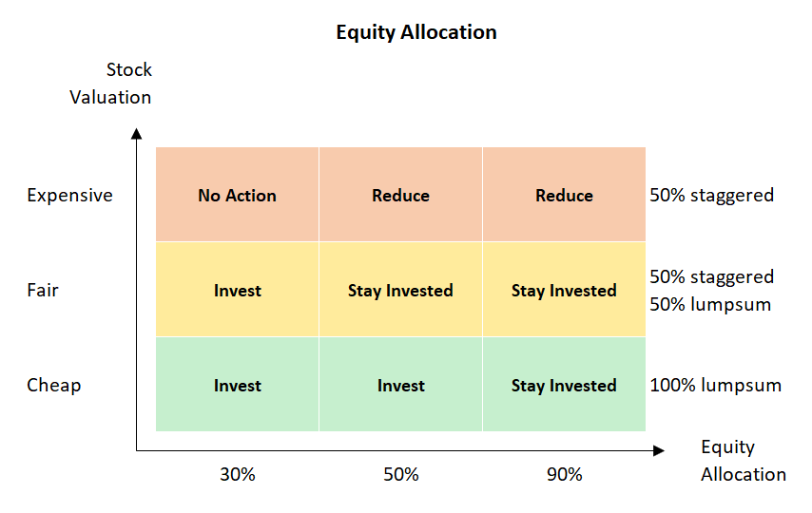
Task: Click "Stay Invested" cell for Fair at 50%
Action: [x=400, y=291]
